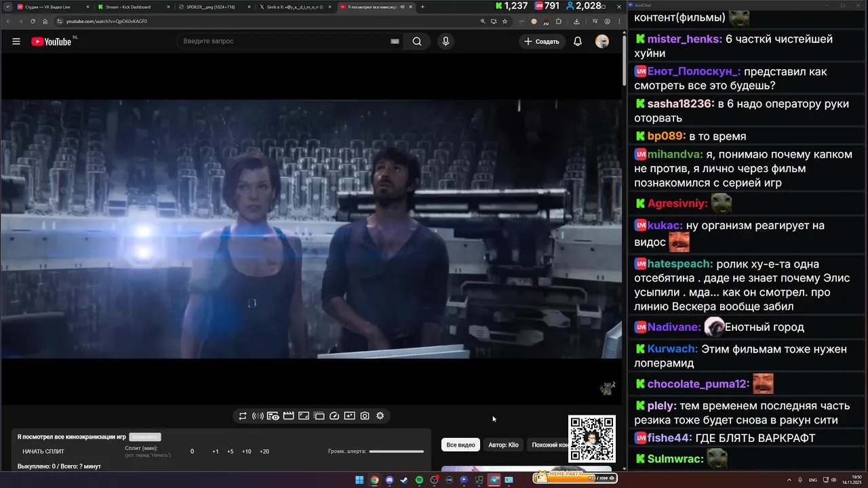
Task: Click the grey button beside video title
Action: click(x=145, y=437)
